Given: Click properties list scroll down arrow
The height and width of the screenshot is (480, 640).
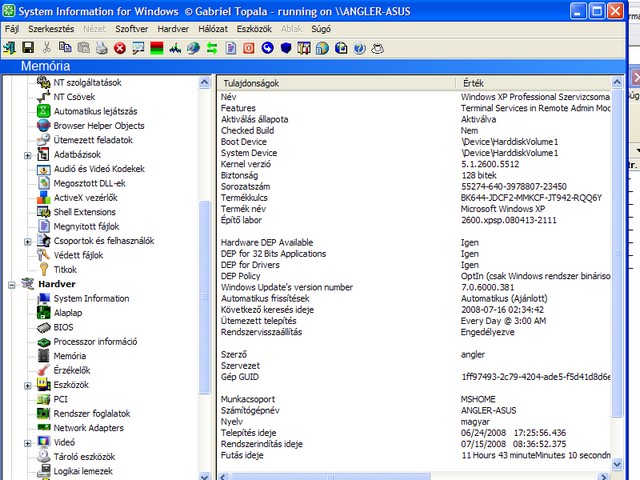Looking at the screenshot, I should click(x=617, y=464).
